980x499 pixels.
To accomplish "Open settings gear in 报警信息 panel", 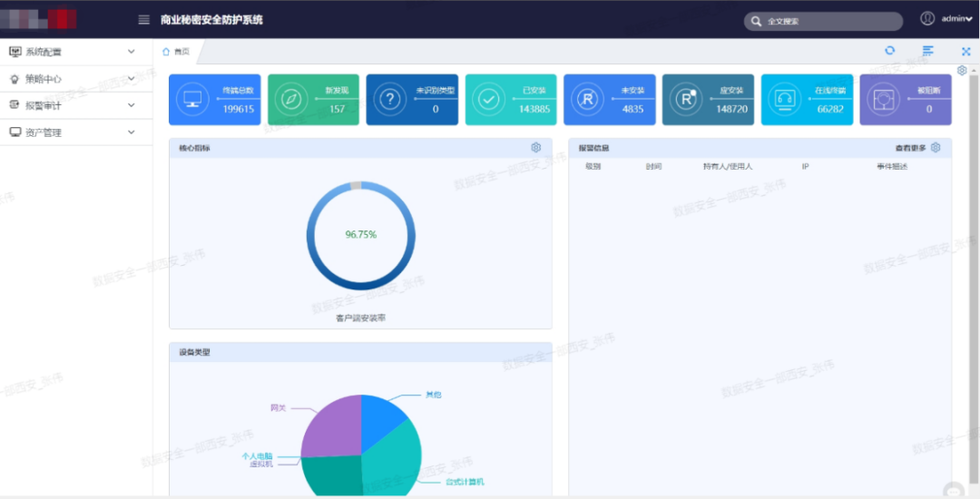I will point(936,147).
